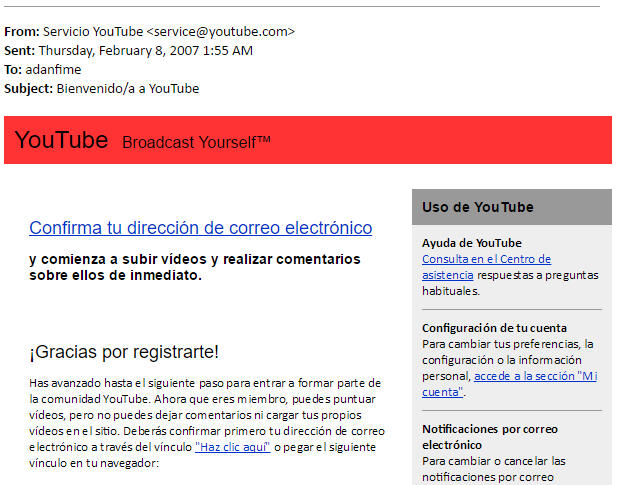Image resolution: width=628 pixels, height=485 pixels.
Task: Click the "Uso de YouTube" sidebar header
Action: click(x=477, y=207)
